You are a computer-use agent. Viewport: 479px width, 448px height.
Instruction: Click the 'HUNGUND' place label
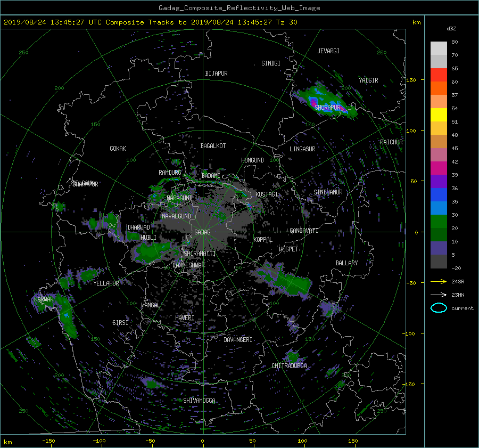(x=252, y=160)
